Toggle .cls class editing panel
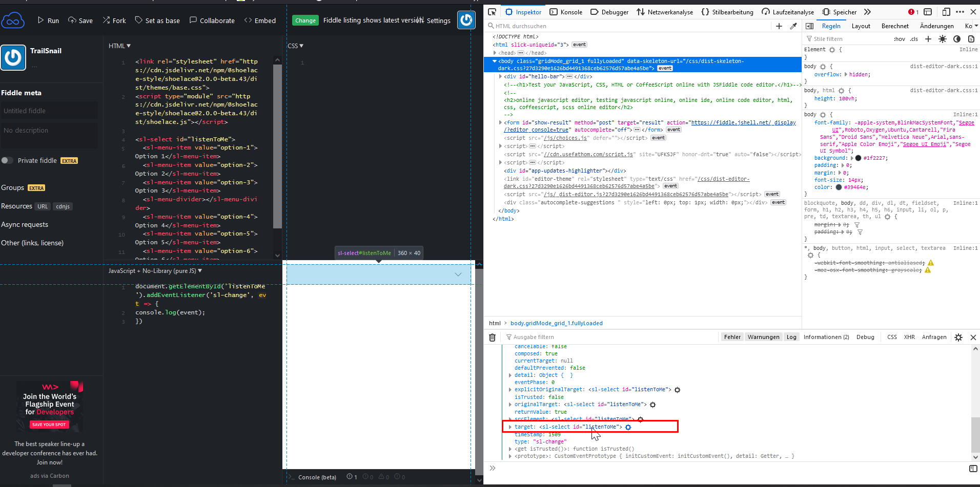The height and width of the screenshot is (487, 980). point(914,38)
